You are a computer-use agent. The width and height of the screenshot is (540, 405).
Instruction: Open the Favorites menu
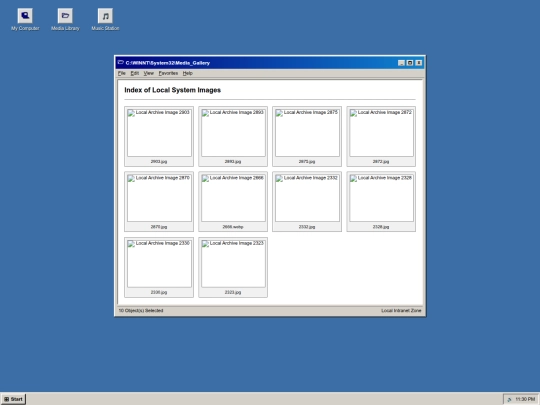168,73
